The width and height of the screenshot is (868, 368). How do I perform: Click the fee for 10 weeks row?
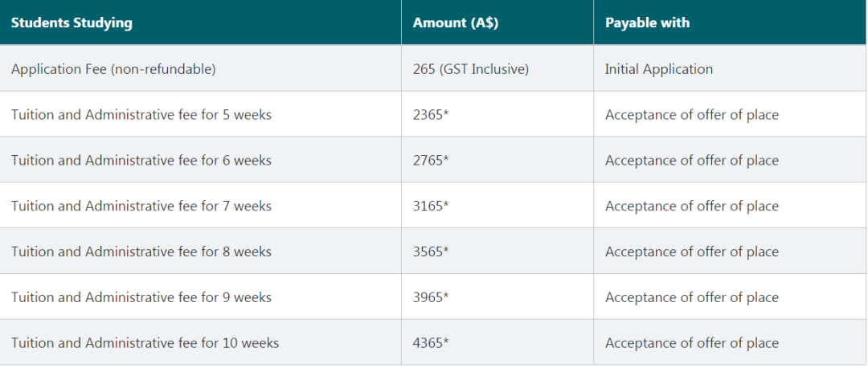(x=434, y=342)
